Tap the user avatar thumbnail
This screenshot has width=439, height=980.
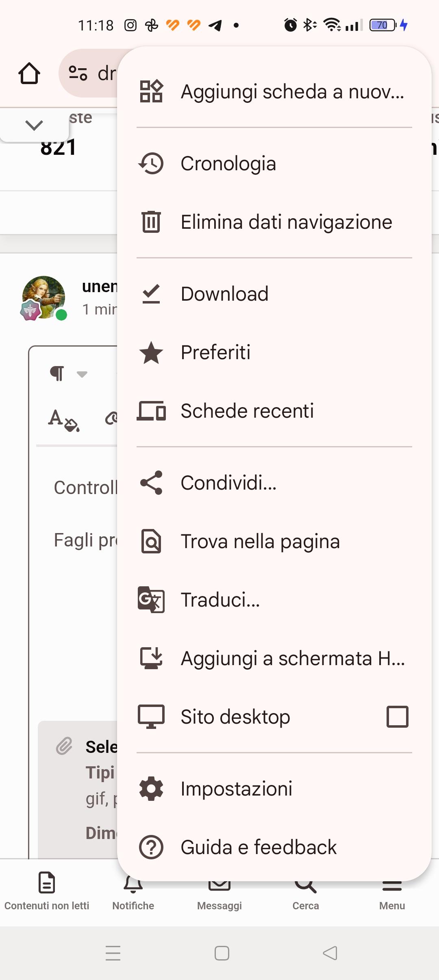click(x=43, y=297)
